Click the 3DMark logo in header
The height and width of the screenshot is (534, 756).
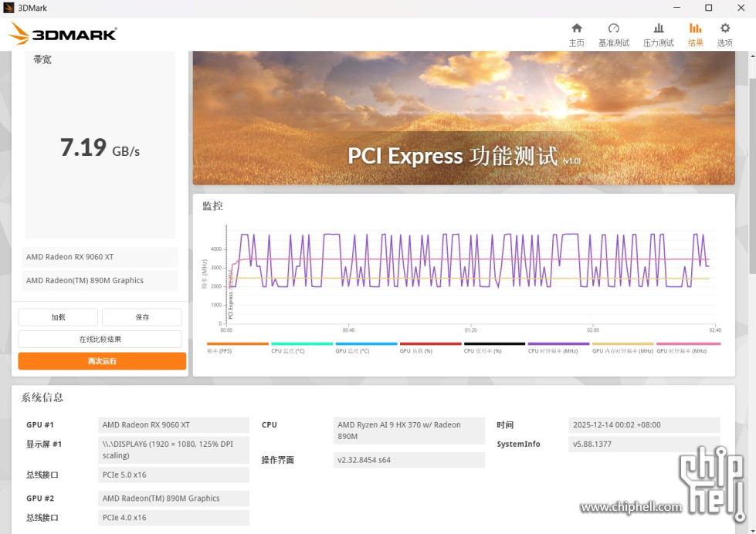(63, 34)
